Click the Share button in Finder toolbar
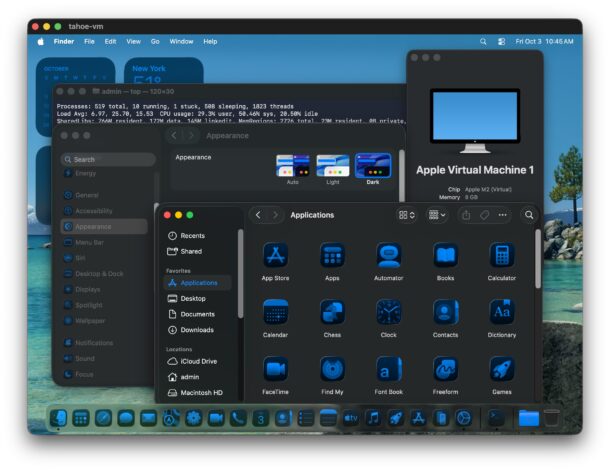This screenshot has height=471, width=610. pyautogui.click(x=466, y=215)
